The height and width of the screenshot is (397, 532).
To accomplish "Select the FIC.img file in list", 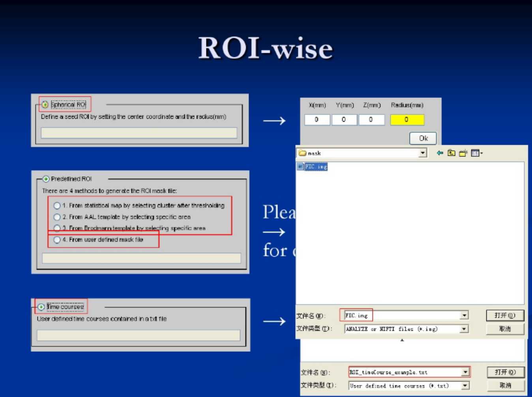I will 316,167.
